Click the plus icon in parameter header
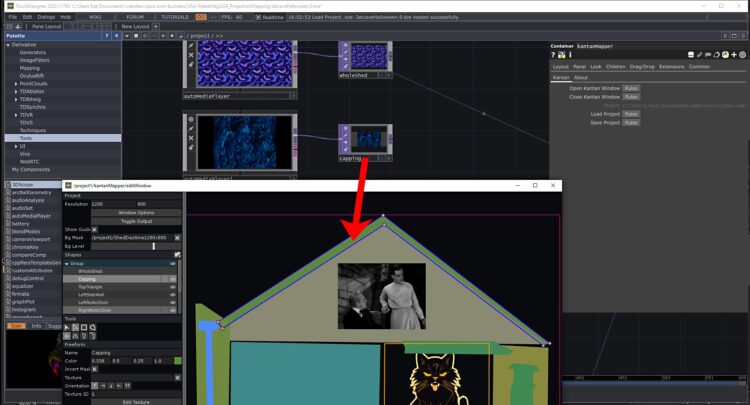The height and width of the screenshot is (405, 750). (734, 55)
